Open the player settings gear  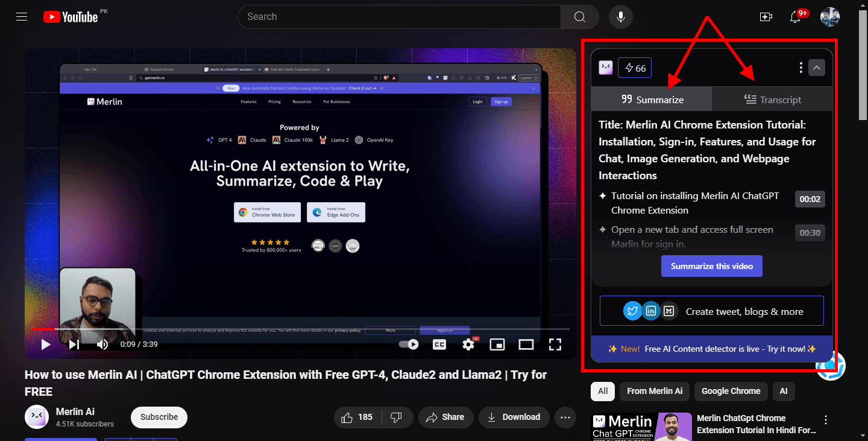pos(469,344)
